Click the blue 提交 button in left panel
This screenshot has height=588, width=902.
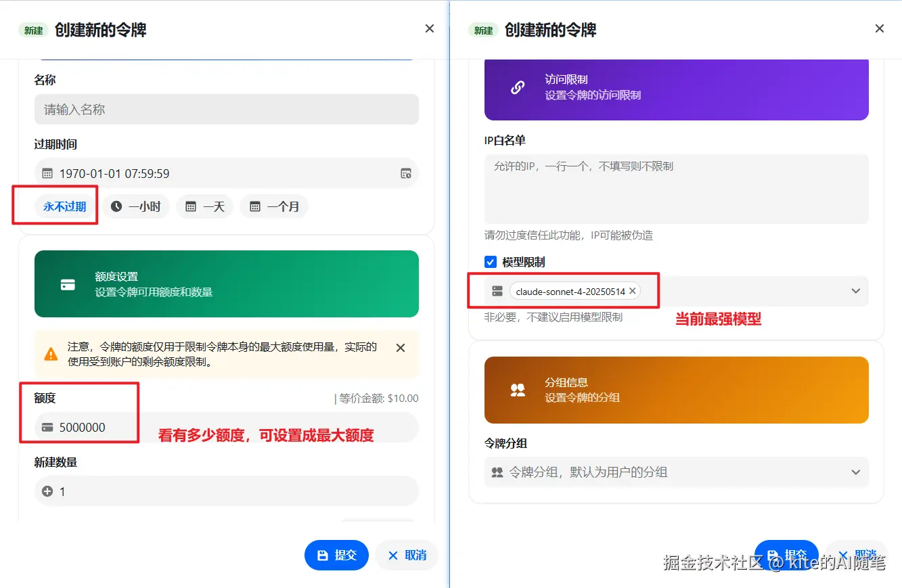click(x=336, y=555)
